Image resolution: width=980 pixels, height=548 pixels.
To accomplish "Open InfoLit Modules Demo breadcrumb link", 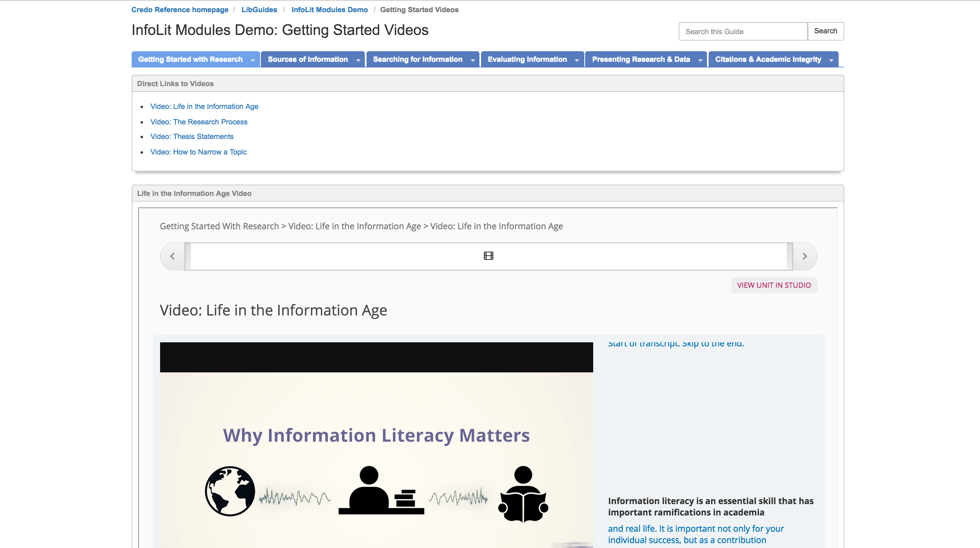I will pyautogui.click(x=330, y=10).
